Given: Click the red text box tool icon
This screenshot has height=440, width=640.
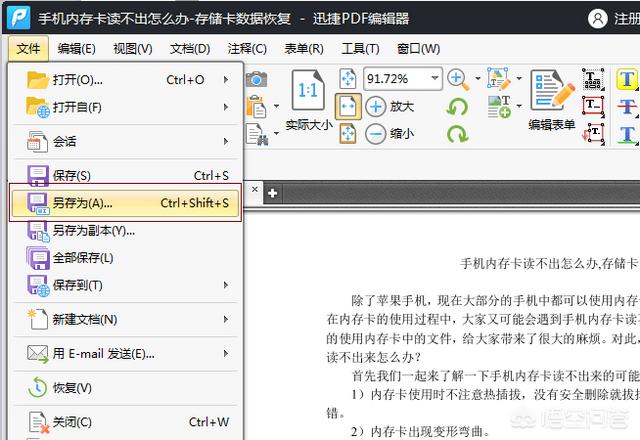Looking at the screenshot, I should pyautogui.click(x=593, y=107).
